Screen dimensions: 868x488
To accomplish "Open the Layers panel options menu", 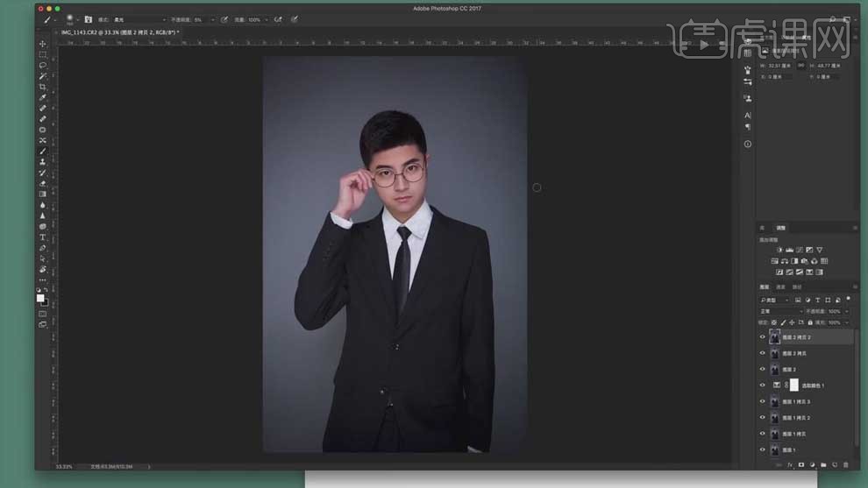I will pyautogui.click(x=855, y=287).
